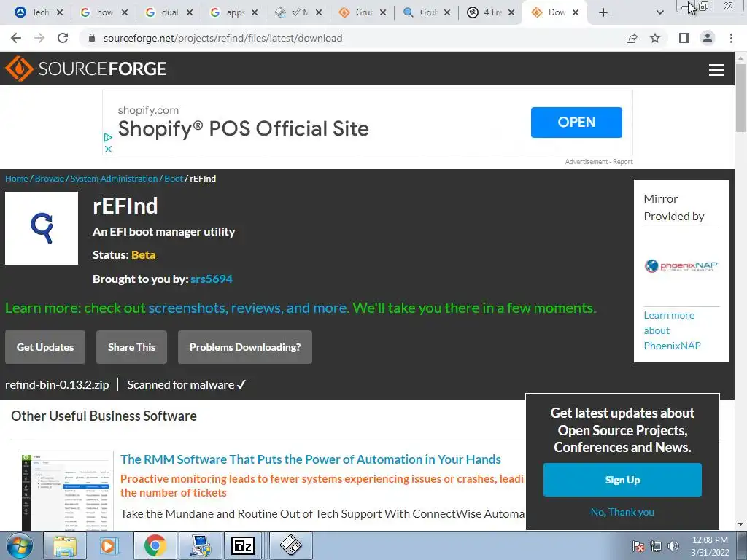Viewport: 747px width, 560px height.
Task: Click the volume speaker tray icon
Action: 673,546
